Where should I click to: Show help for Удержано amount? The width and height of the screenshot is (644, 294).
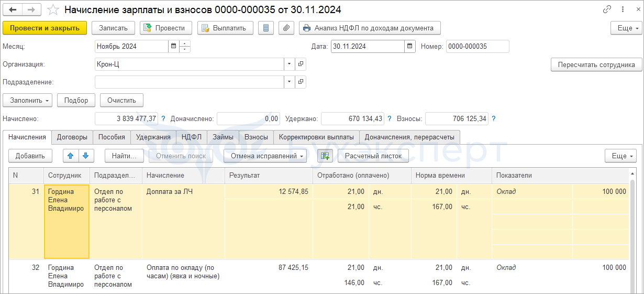point(389,119)
